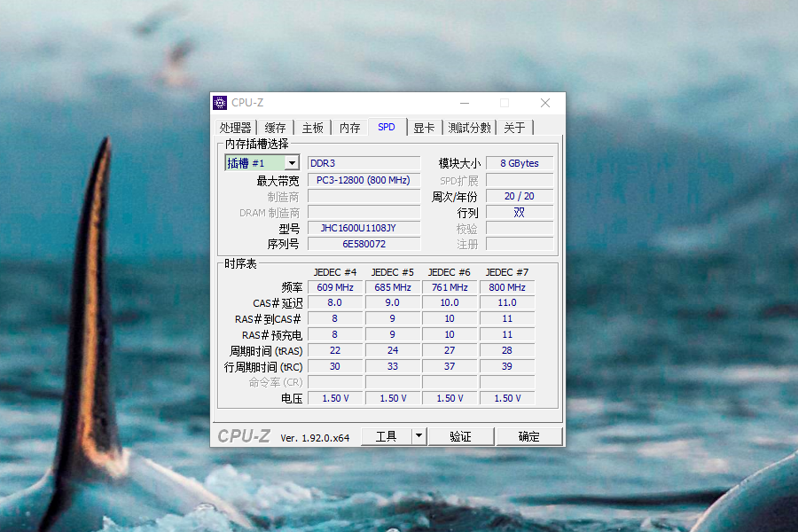The height and width of the screenshot is (532, 798).
Task: Select serial number 6E580072
Action: [x=364, y=244]
